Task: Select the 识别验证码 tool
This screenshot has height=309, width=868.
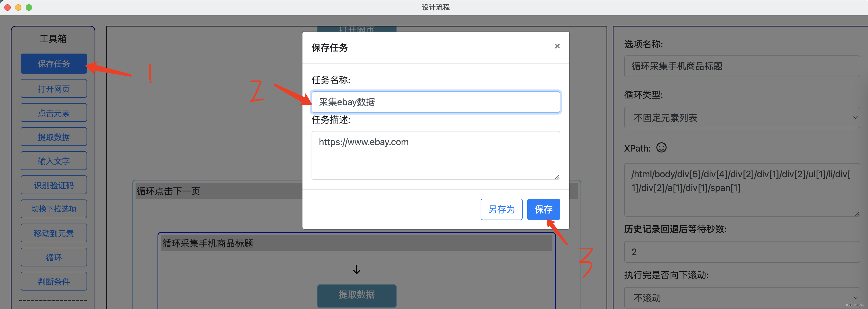Action: coord(54,185)
